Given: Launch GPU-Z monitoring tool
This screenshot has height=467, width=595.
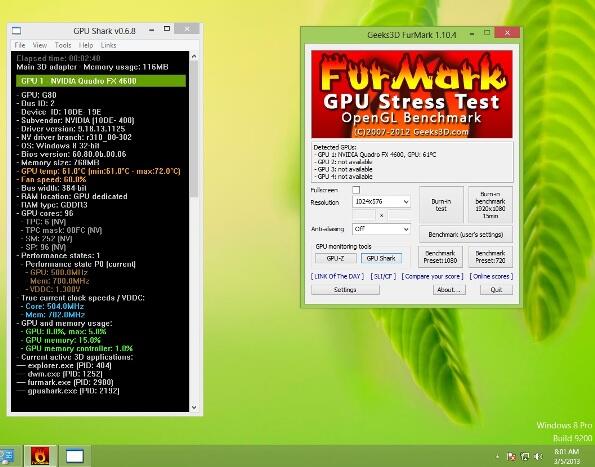Looking at the screenshot, I should 335,258.
